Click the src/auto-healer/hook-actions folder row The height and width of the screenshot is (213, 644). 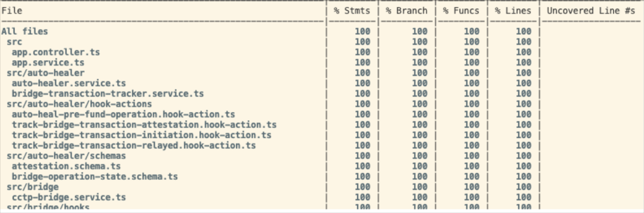pyautogui.click(x=79, y=104)
